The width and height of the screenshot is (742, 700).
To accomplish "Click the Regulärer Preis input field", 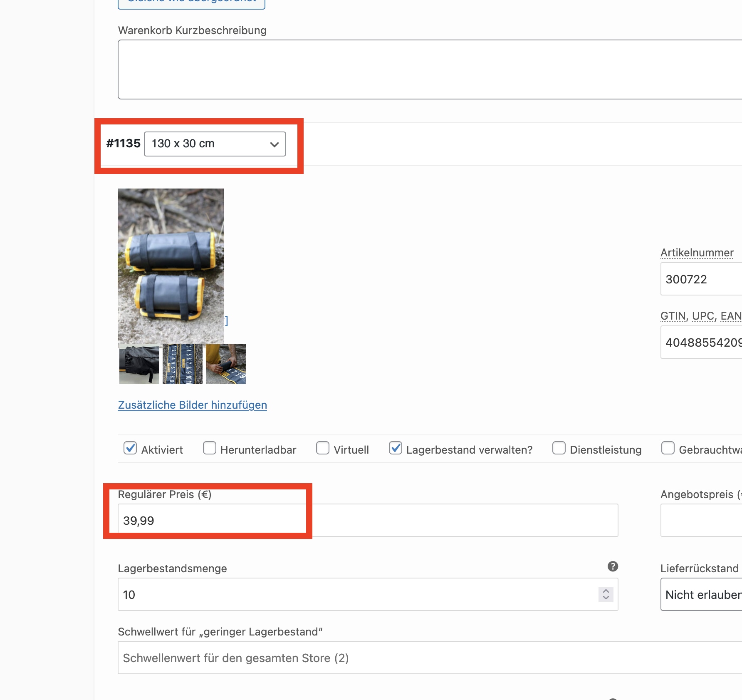I will (368, 520).
